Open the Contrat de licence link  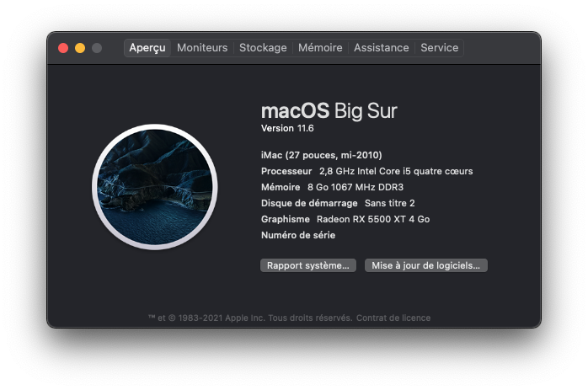tap(393, 318)
